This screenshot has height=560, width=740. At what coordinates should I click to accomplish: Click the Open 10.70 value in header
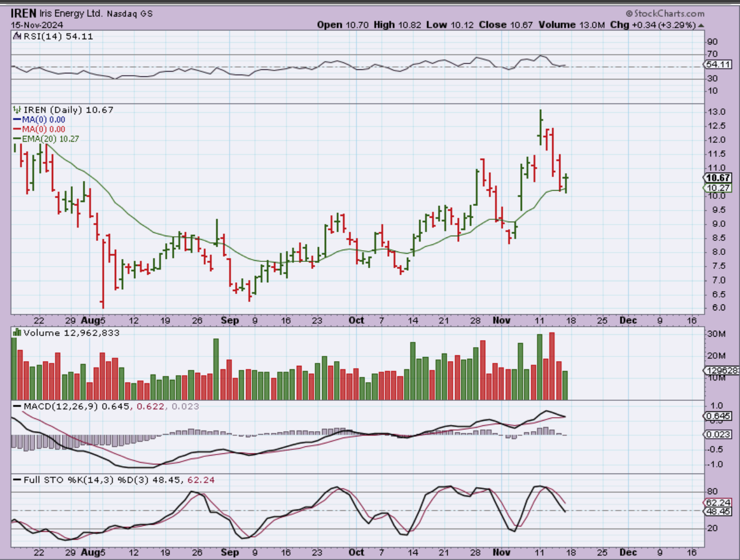[x=343, y=25]
